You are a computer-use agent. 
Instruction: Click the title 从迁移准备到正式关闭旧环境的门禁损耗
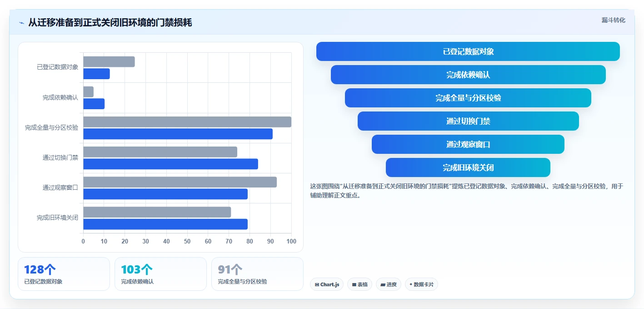tap(110, 22)
